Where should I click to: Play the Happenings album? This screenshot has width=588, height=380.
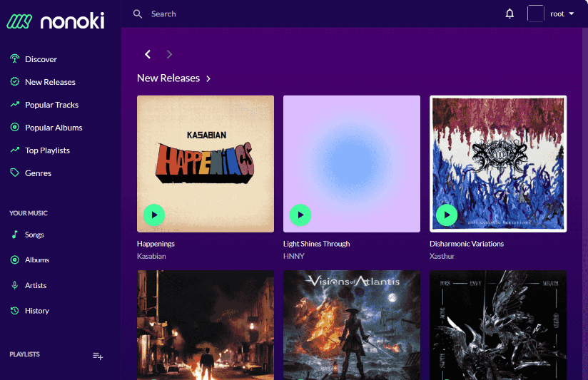click(154, 215)
